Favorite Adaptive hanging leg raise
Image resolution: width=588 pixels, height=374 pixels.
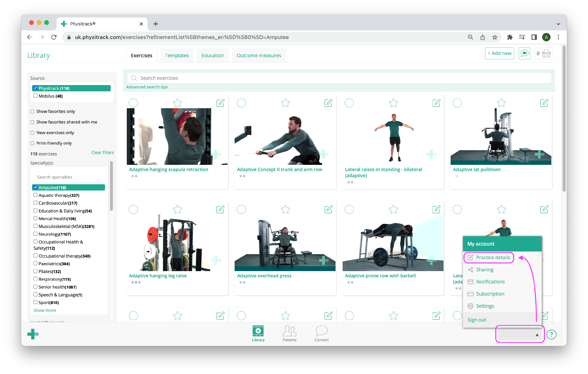[177, 209]
